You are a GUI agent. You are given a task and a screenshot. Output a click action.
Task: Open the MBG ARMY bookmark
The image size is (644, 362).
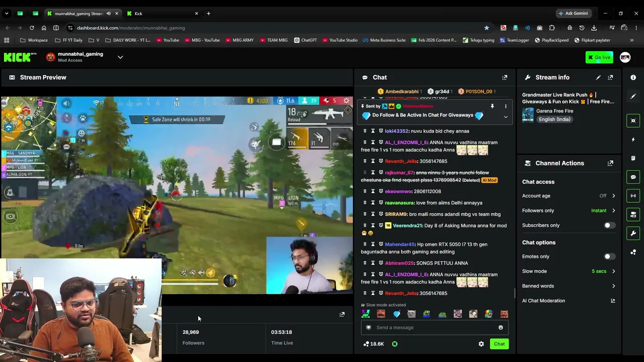coord(239,40)
